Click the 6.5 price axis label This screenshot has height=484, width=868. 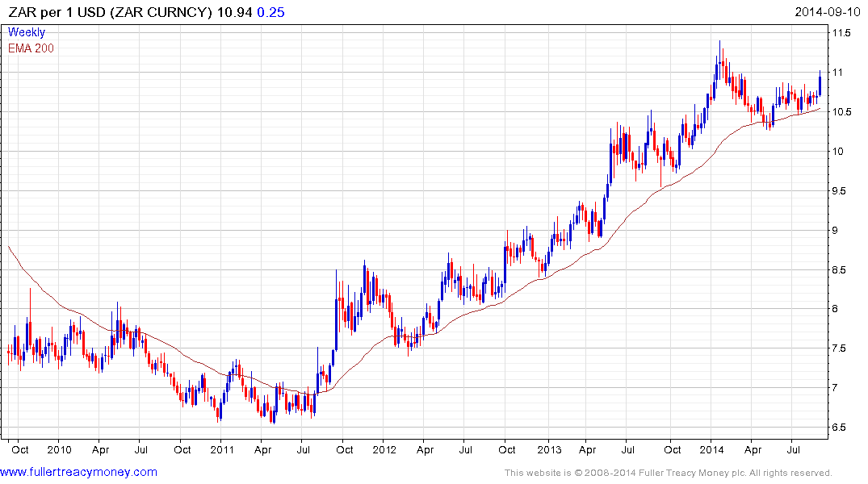pos(839,427)
